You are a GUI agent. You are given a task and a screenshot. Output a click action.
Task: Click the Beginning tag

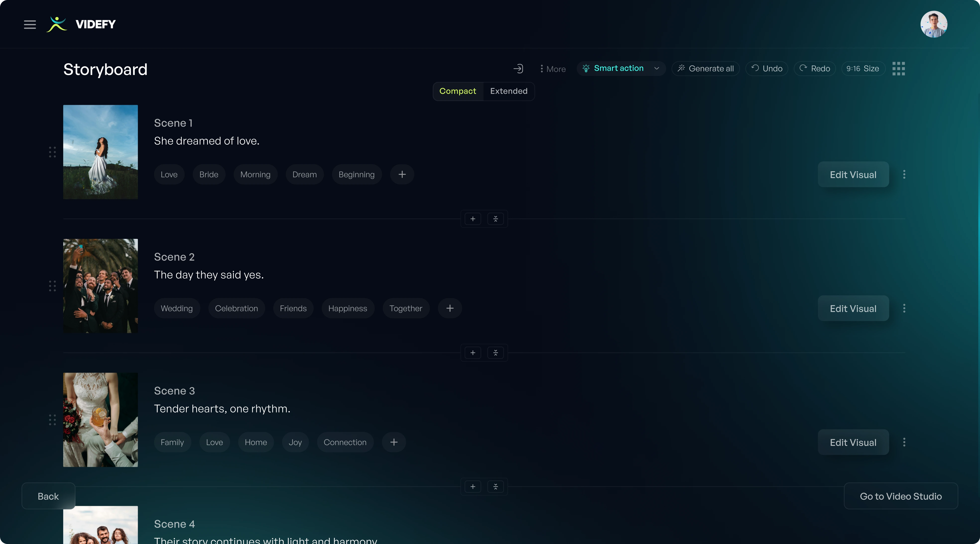[x=357, y=174]
